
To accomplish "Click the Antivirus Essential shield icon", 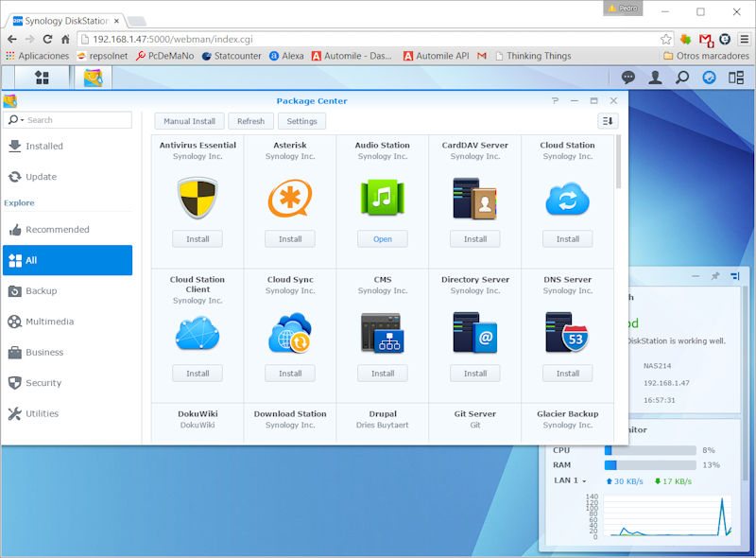I will 198,198.
